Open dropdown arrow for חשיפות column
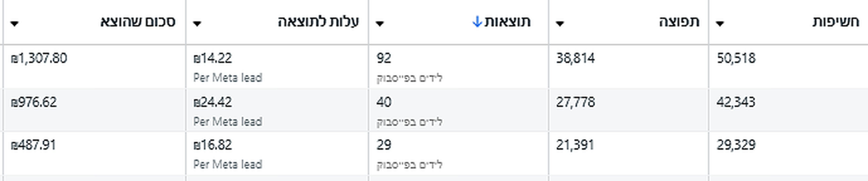This screenshot has width=868, height=181. pos(720,24)
